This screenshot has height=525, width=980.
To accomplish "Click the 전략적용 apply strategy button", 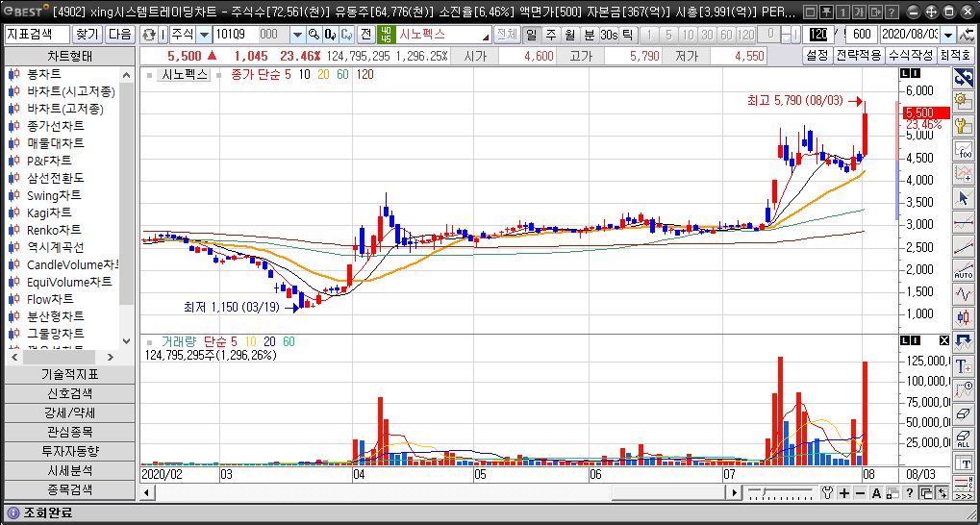I will 859,56.
